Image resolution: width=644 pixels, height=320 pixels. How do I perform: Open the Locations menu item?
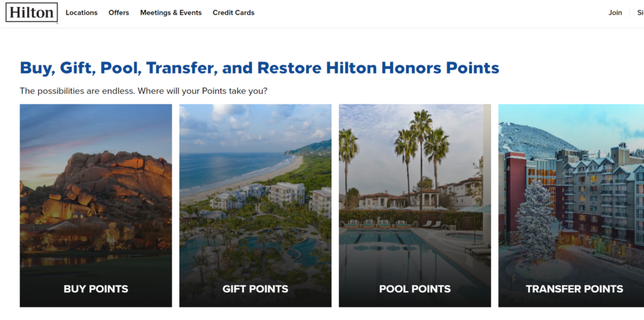(82, 13)
